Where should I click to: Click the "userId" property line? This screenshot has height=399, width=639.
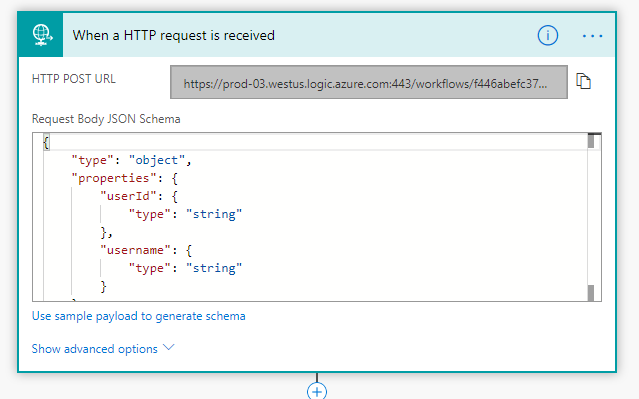pos(139,196)
